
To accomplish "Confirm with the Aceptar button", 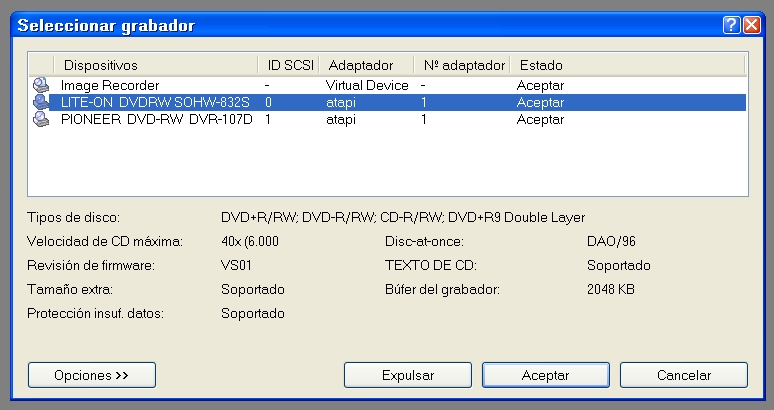I will click(x=545, y=375).
